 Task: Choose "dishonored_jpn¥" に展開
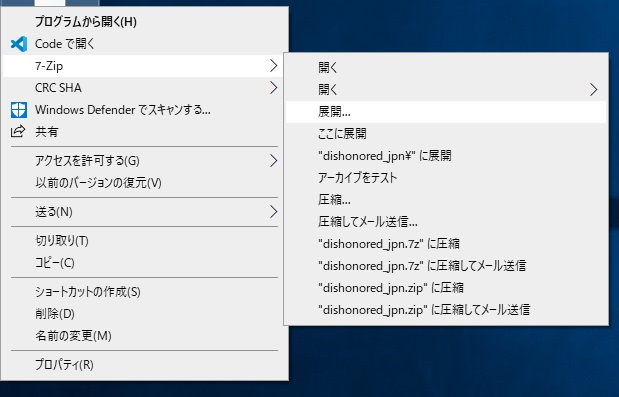coord(446,156)
